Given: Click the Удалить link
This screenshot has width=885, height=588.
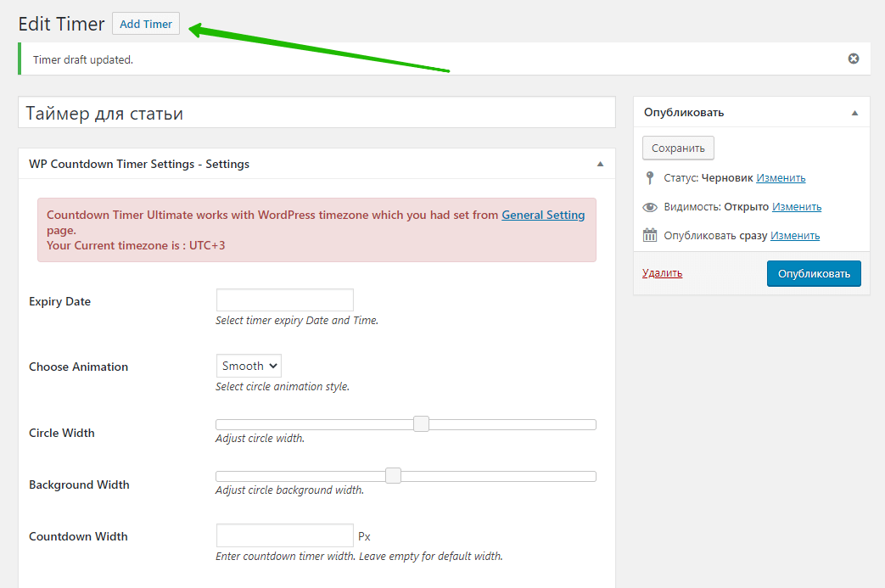Looking at the screenshot, I should pos(662,273).
